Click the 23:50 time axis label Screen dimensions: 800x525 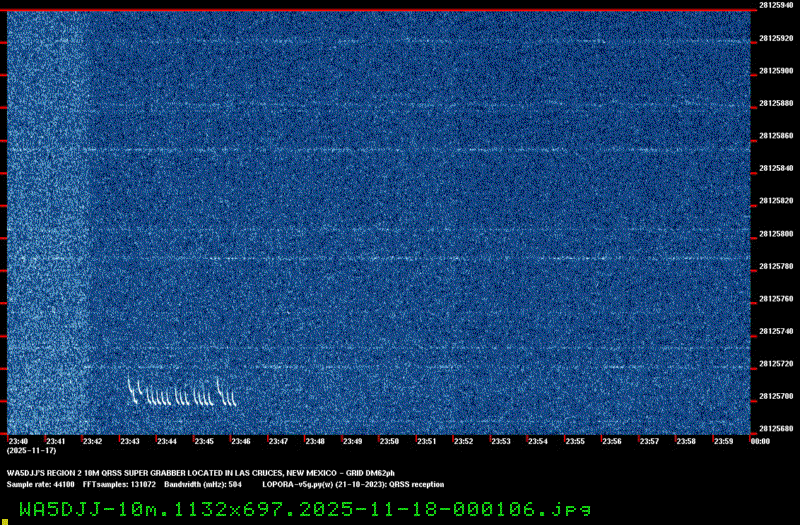coord(389,441)
